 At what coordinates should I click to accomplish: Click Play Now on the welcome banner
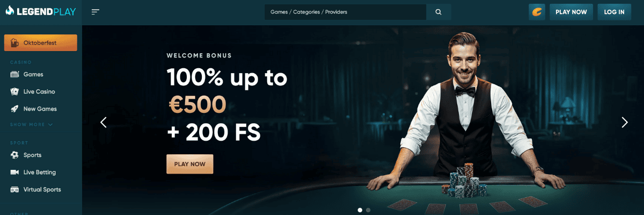coord(190,164)
